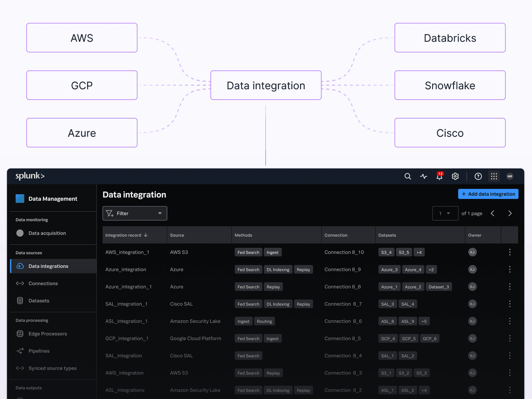Open Datasets in the sidebar

pyautogui.click(x=39, y=301)
